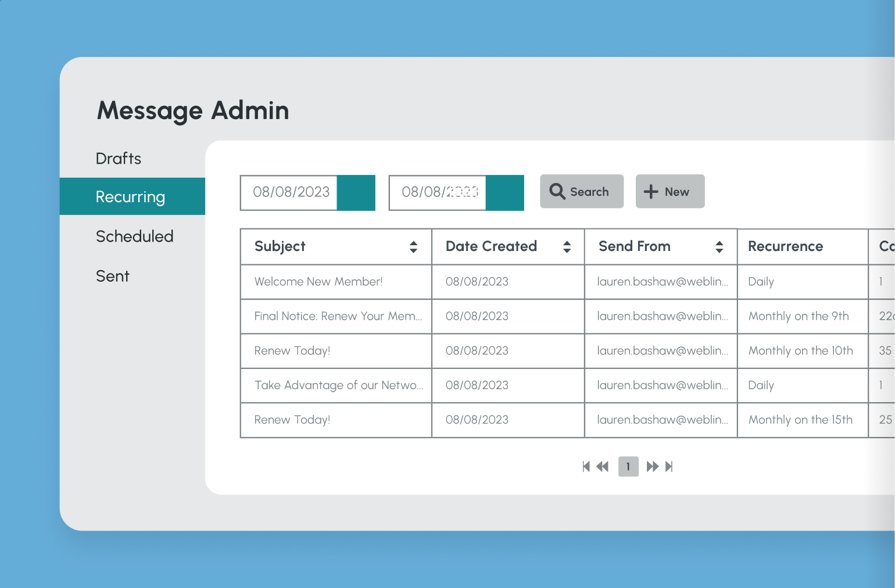Image resolution: width=895 pixels, height=588 pixels.
Task: Open the Final Notice renewal message row
Action: click(x=337, y=316)
